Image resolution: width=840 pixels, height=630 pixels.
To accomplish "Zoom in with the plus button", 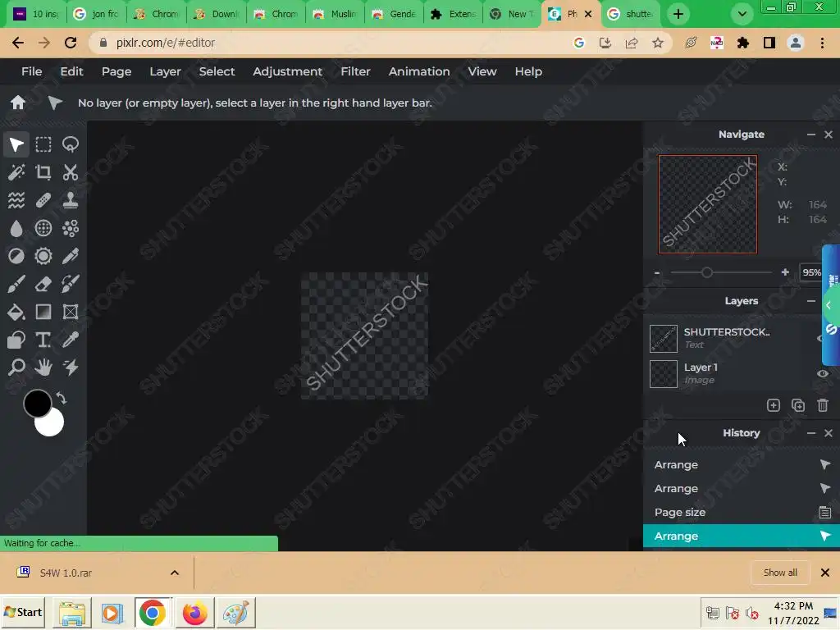I will pyautogui.click(x=785, y=272).
